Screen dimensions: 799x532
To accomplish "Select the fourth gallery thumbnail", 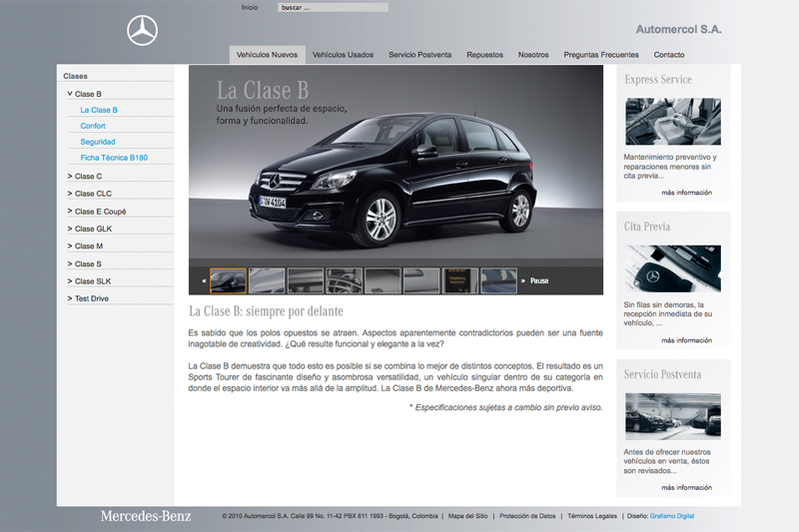I will click(x=344, y=280).
